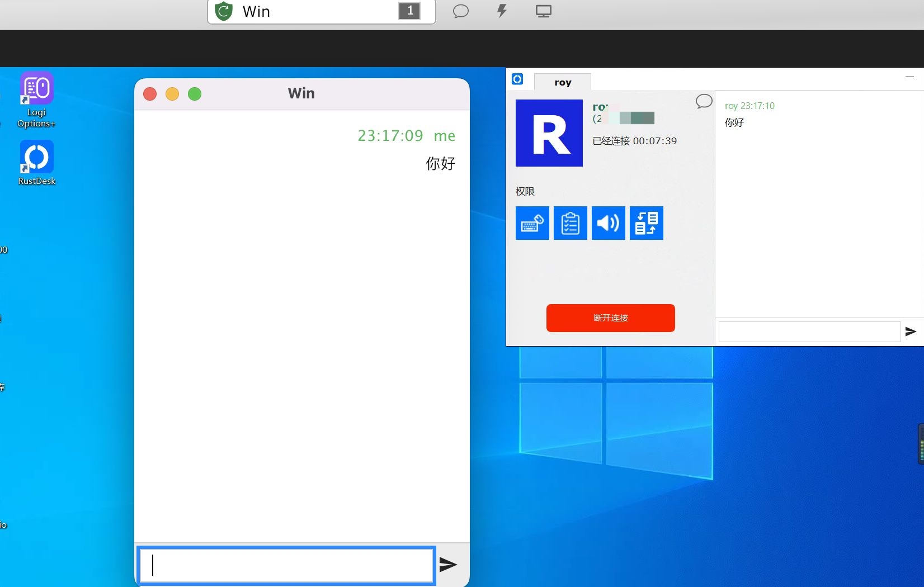This screenshot has height=587, width=924.
Task: Click the green shield security icon
Action: [224, 11]
